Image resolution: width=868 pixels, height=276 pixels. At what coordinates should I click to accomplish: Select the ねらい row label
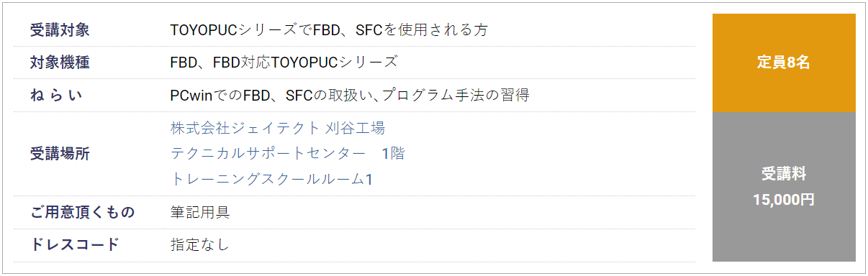(x=57, y=95)
